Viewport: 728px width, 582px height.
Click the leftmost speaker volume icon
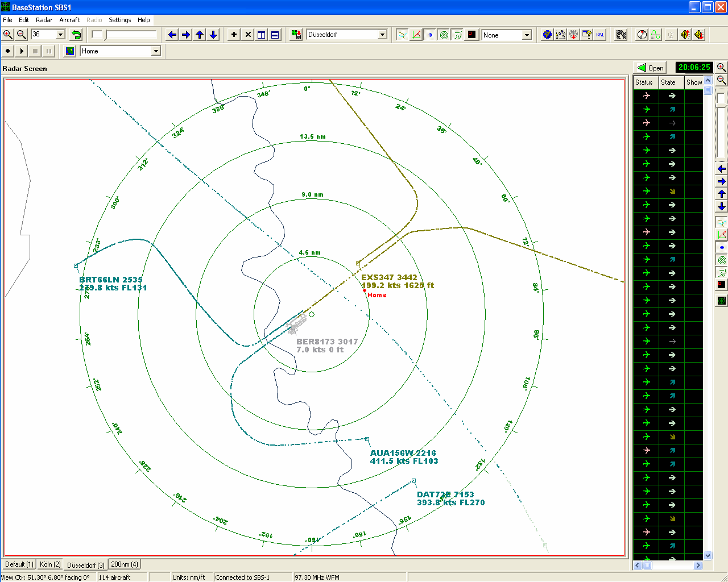[685, 35]
